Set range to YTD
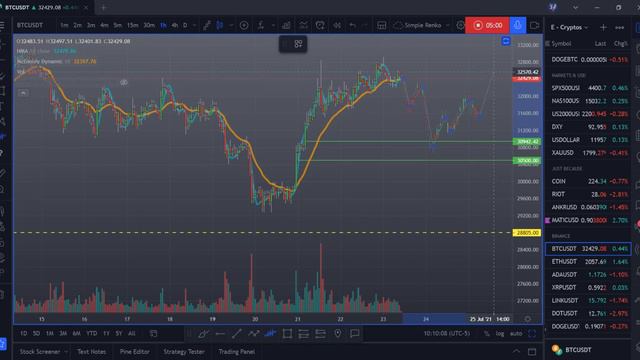 (x=91, y=334)
